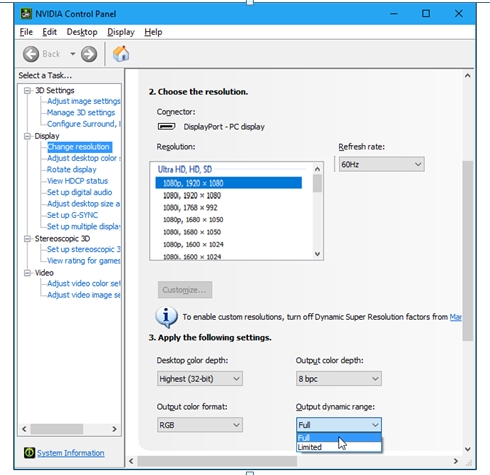Select 1080i, 1680 × 1050 resolution
This screenshot has height=475, width=490.
click(x=229, y=232)
